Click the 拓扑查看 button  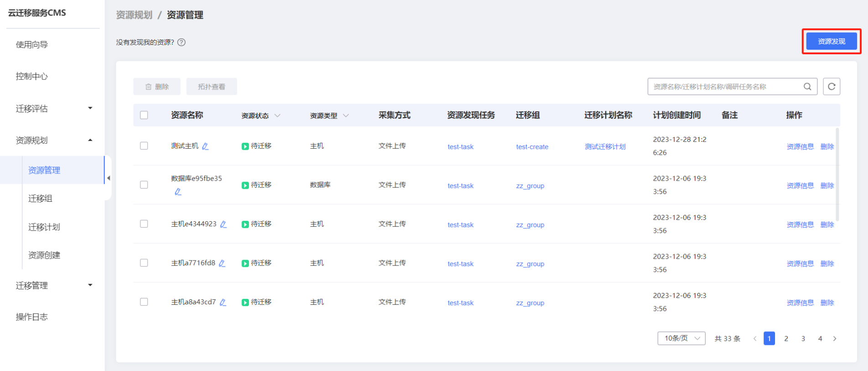212,87
